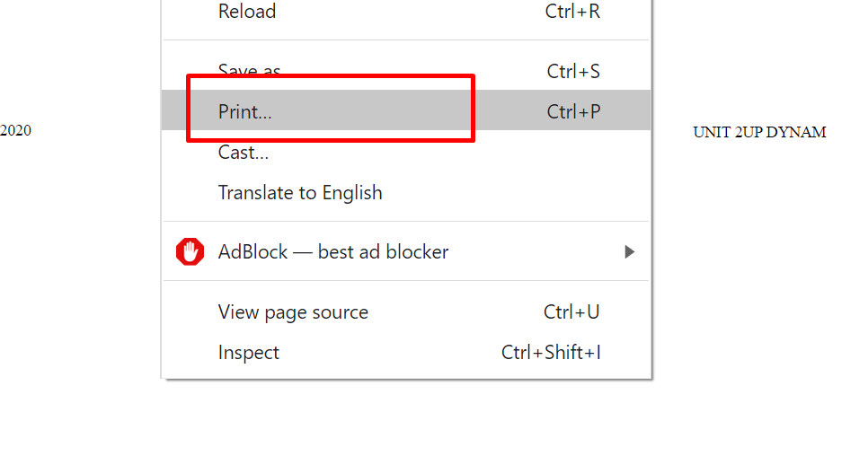
Task: Select View page source
Action: coord(406,312)
